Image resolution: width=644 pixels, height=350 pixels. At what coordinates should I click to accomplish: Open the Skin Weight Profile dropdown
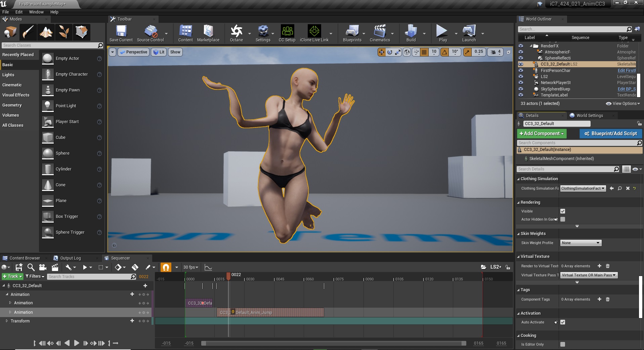point(581,243)
